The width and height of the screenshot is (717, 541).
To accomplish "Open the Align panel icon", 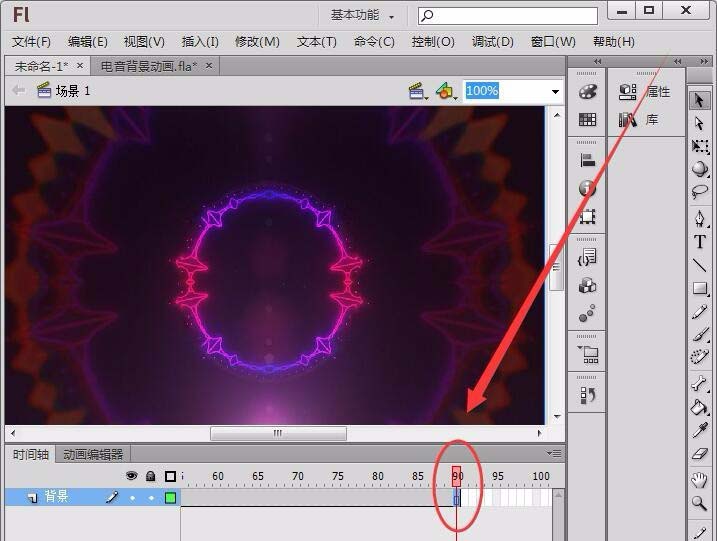I will click(588, 161).
